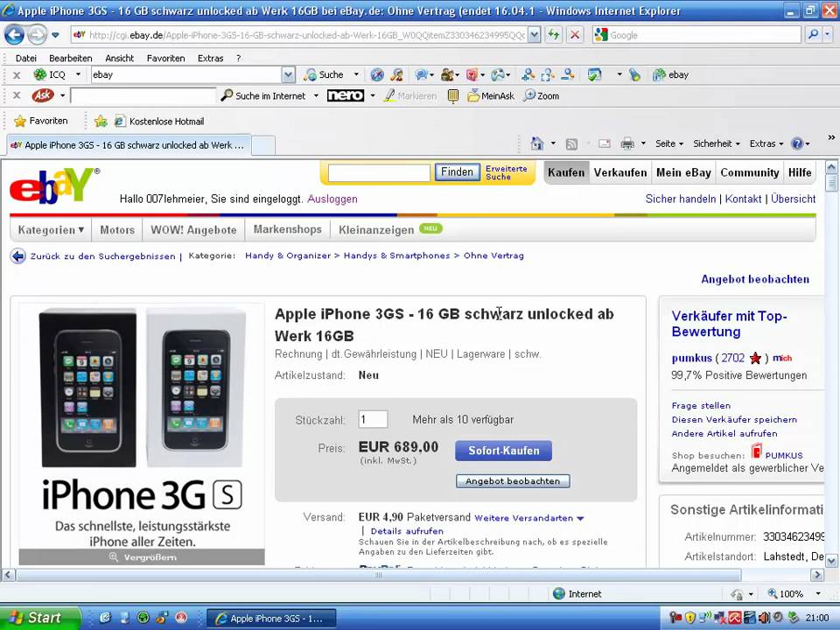
Task: Click the browser Back arrow button
Action: point(15,35)
